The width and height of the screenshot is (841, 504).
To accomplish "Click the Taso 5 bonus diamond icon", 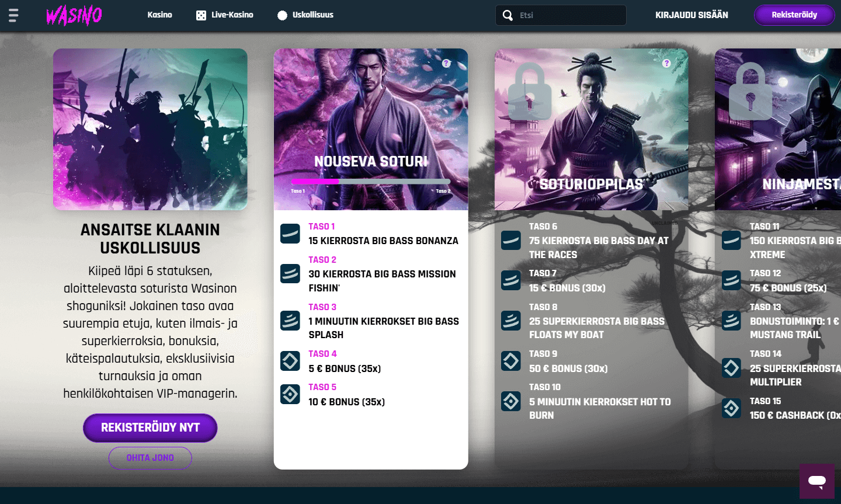I will tap(290, 394).
